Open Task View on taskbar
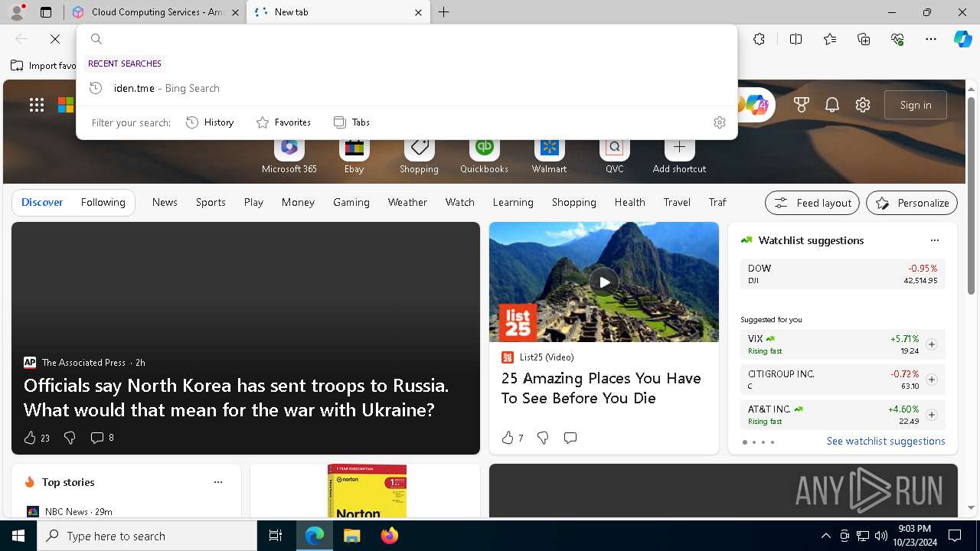Viewport: 980px width, 551px height. coord(276,536)
